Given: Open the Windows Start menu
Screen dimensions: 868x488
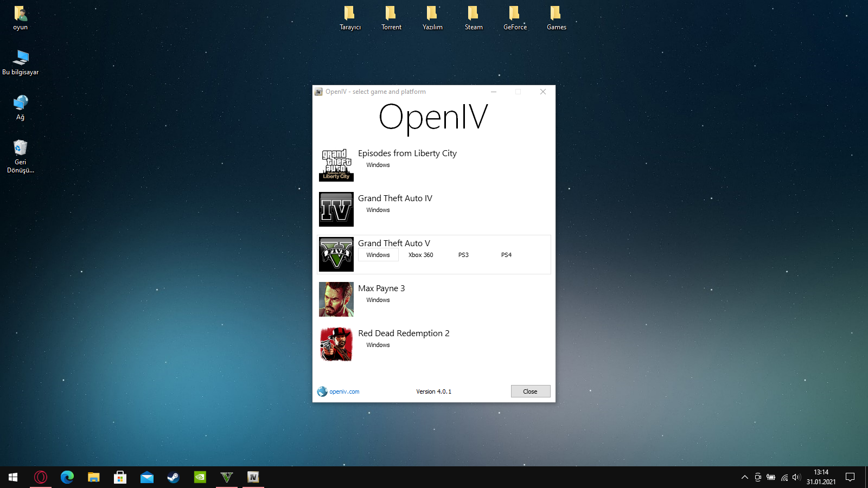Looking at the screenshot, I should (x=13, y=477).
